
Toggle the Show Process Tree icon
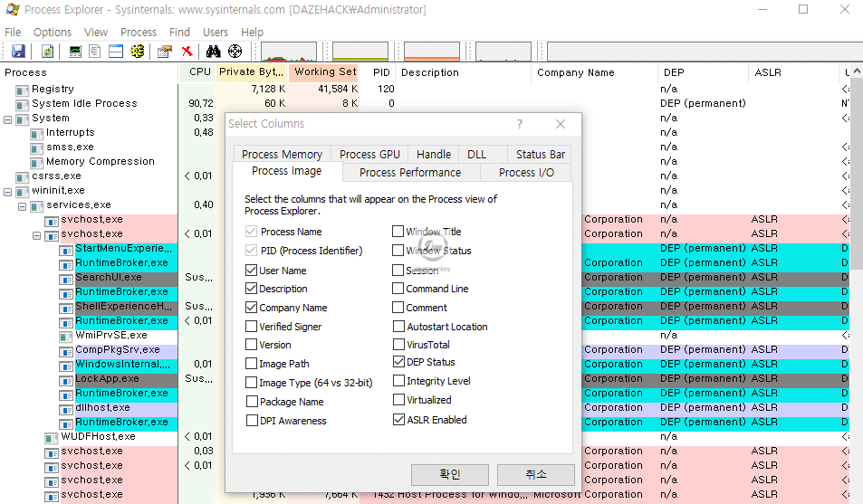95,52
